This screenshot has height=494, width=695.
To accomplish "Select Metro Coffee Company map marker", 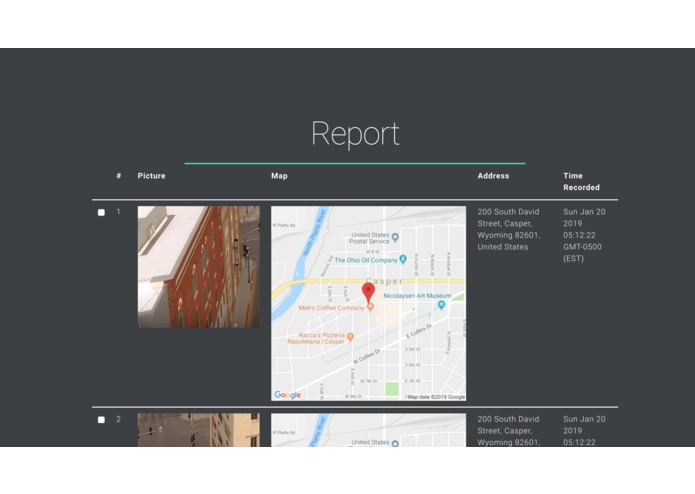I will click(x=371, y=307).
